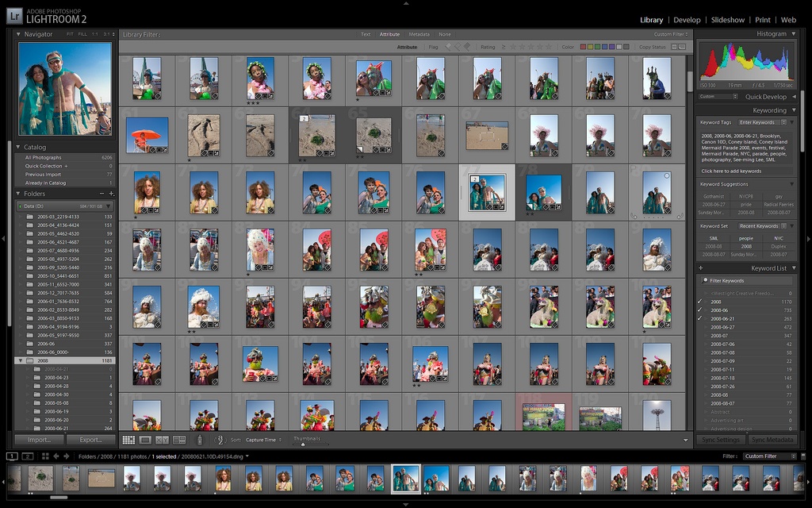Viewport: 812px width, 508px height.
Task: Open secondary display window 2 button
Action: coord(28,456)
